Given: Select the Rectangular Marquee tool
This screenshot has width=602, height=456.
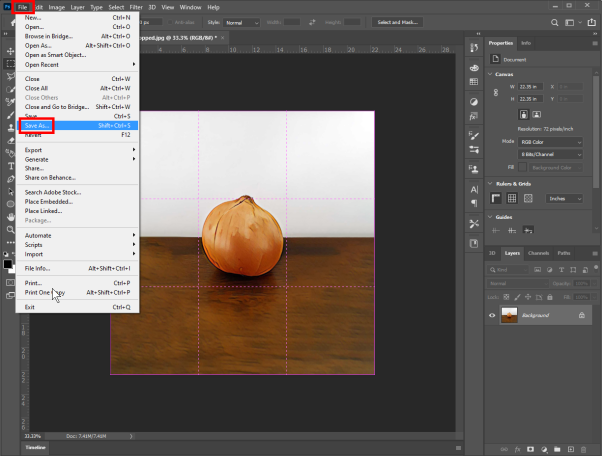Looking at the screenshot, I should [x=10, y=64].
